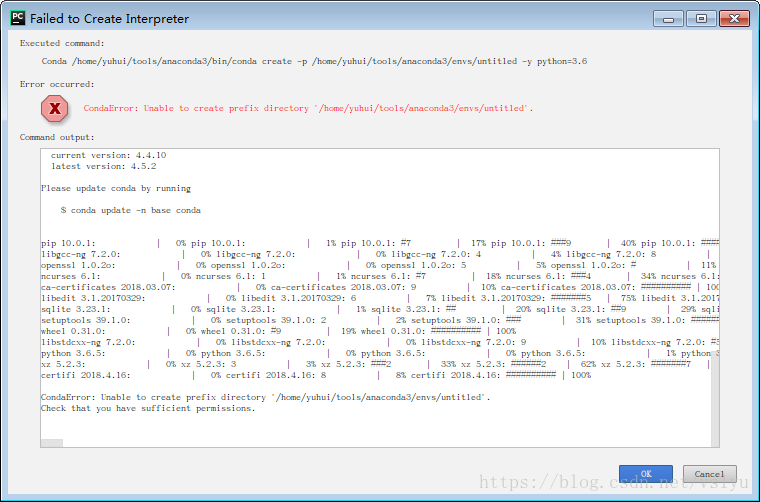The width and height of the screenshot is (760, 502).
Task: Click the 'libstdcxx-ng 7.2.0:' output row
Action: tap(380, 342)
